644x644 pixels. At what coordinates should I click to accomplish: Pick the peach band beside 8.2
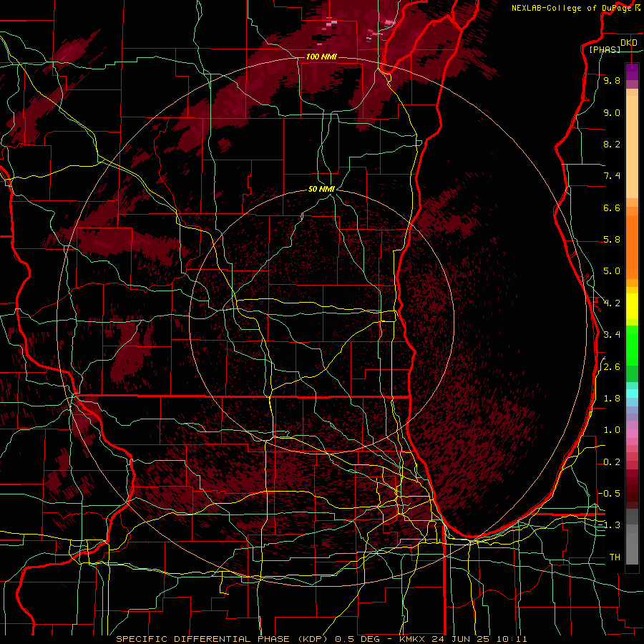coord(632,147)
